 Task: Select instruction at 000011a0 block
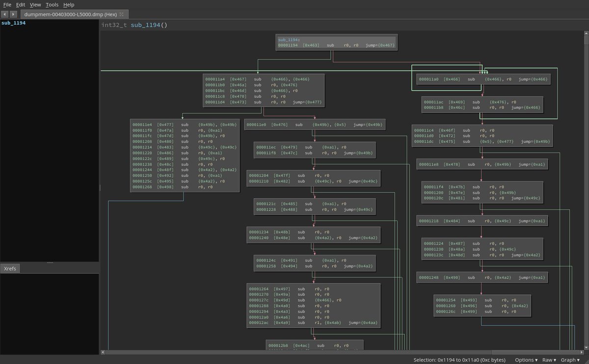(483, 78)
